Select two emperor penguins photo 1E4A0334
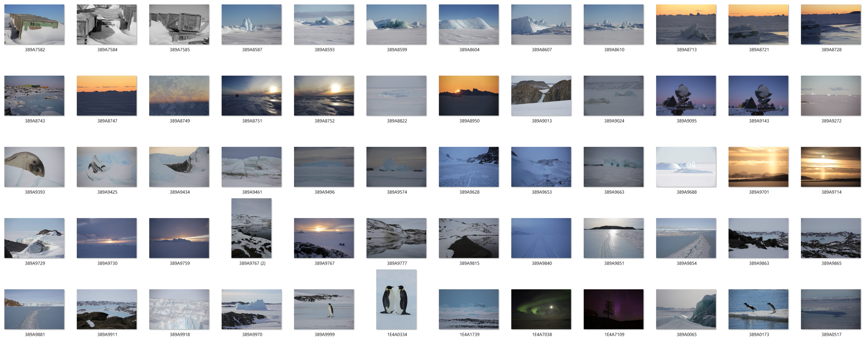Screen dimensions: 868x340 click(396, 299)
